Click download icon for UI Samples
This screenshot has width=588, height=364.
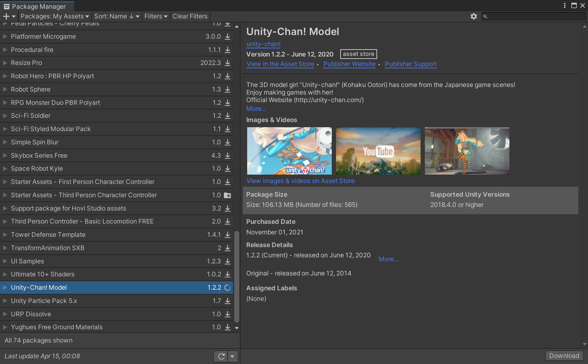click(x=228, y=261)
